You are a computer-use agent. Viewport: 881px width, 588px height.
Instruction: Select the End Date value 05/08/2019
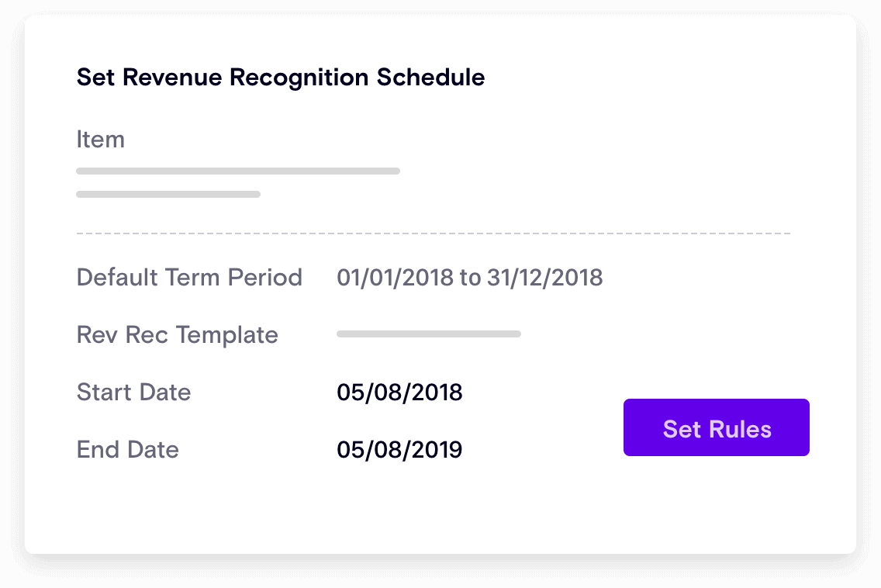[x=399, y=450]
